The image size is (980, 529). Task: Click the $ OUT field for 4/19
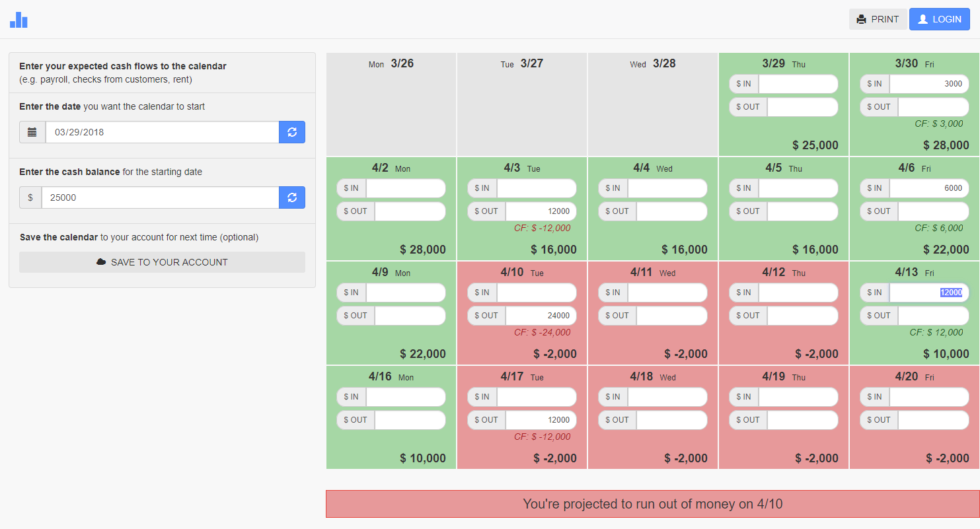click(802, 420)
